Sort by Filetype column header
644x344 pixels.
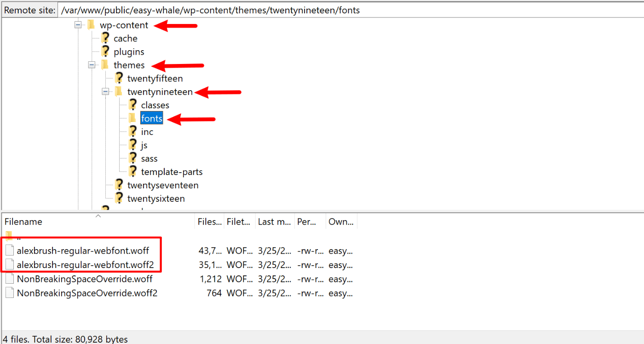pyautogui.click(x=240, y=222)
